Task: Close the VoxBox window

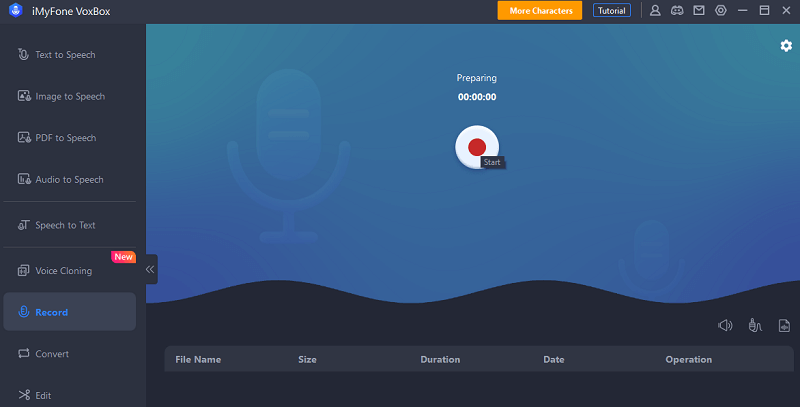Action: point(786,11)
